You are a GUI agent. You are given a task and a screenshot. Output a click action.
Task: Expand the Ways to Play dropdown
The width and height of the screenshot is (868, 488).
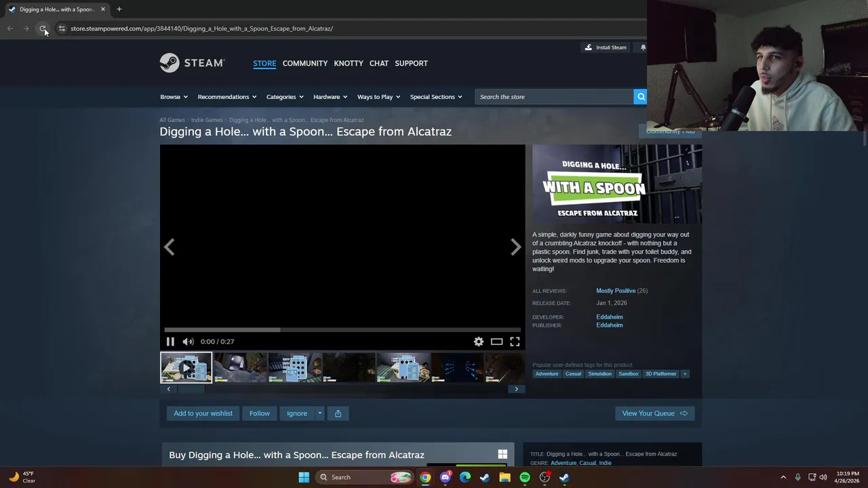click(378, 97)
